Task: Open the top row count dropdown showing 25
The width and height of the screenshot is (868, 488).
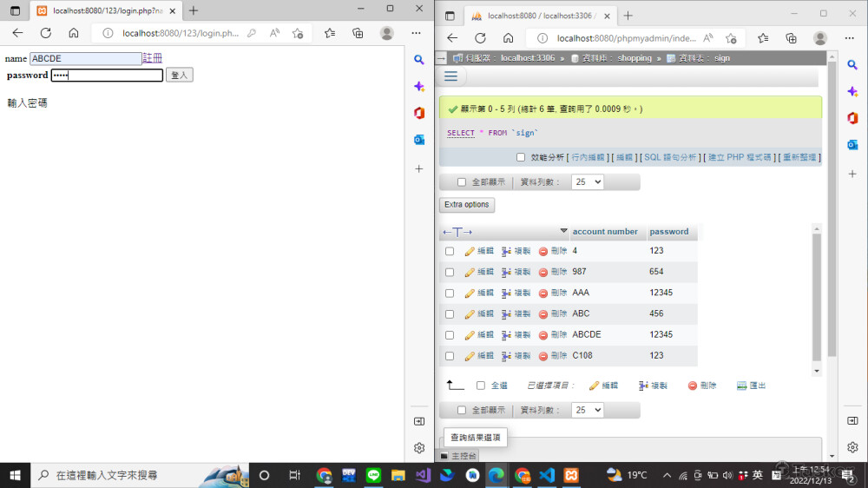Action: click(588, 182)
